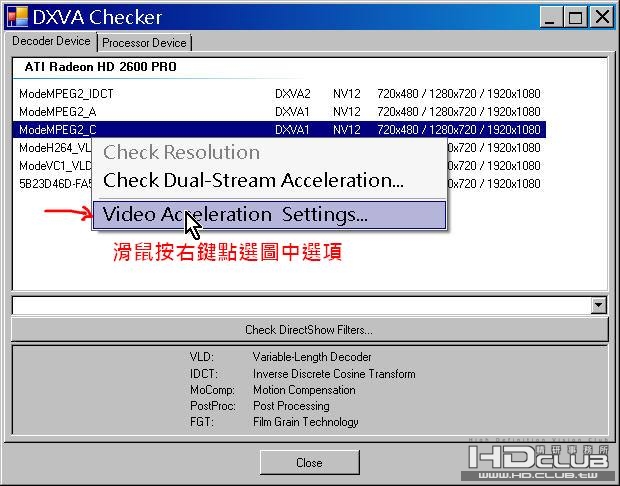The width and height of the screenshot is (620, 486).
Task: Click DXVA2 cell in ModeMPEG2_IDCT row
Action: coord(293,94)
